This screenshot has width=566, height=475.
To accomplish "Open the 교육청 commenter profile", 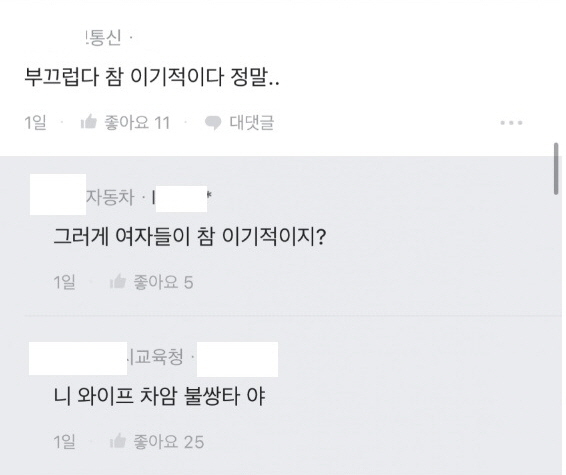I will coord(155,357).
